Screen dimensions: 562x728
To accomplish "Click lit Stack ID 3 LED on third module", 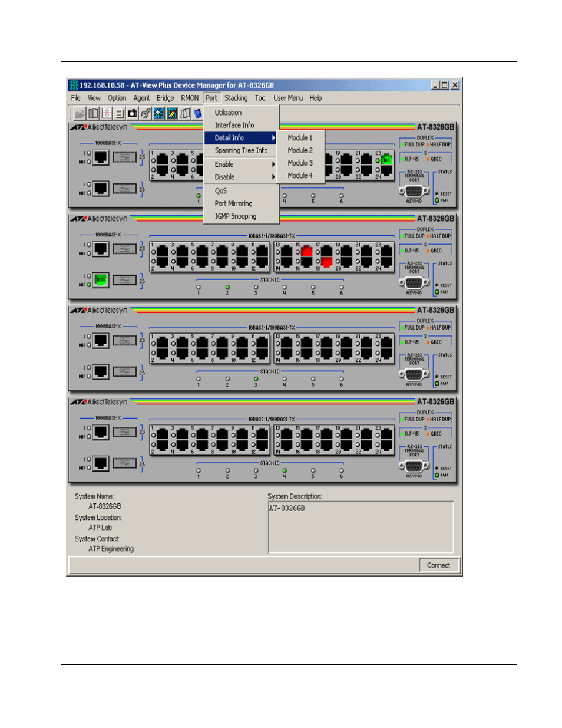I will pyautogui.click(x=256, y=379).
